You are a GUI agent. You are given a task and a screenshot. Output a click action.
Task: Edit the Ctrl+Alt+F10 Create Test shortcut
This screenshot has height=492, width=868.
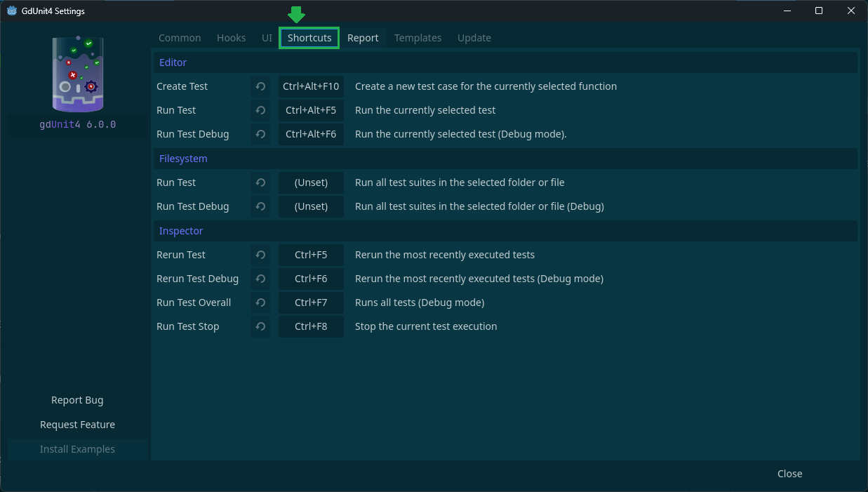311,86
